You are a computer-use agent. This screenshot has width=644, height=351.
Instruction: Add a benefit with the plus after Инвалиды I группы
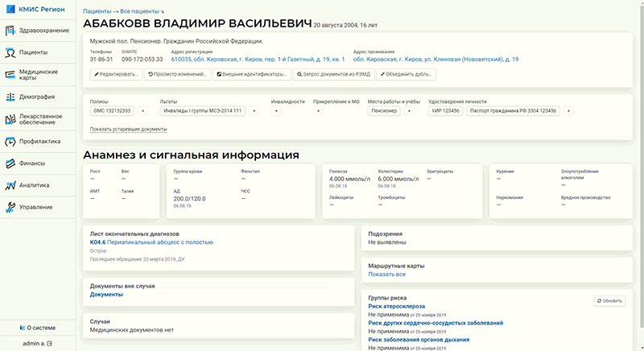click(254, 111)
